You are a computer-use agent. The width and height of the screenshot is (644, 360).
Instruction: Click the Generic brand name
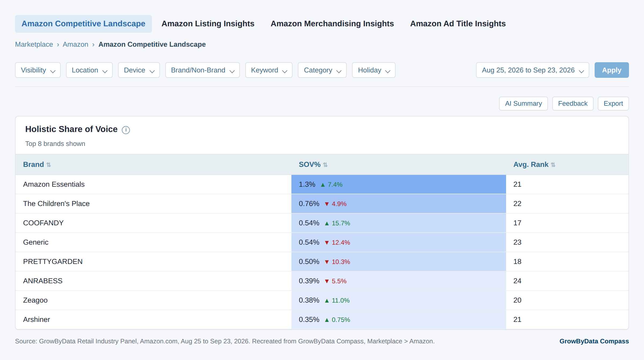tap(36, 242)
